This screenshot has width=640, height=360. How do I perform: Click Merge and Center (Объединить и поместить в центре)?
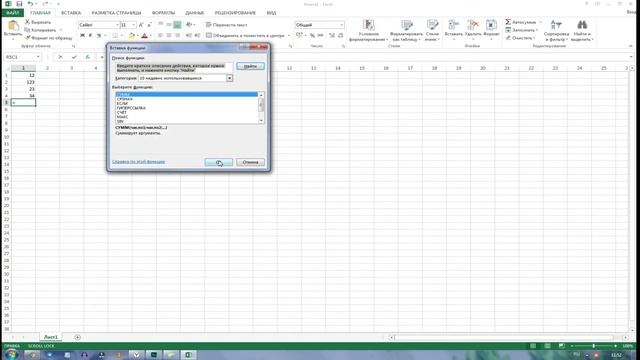tap(247, 36)
